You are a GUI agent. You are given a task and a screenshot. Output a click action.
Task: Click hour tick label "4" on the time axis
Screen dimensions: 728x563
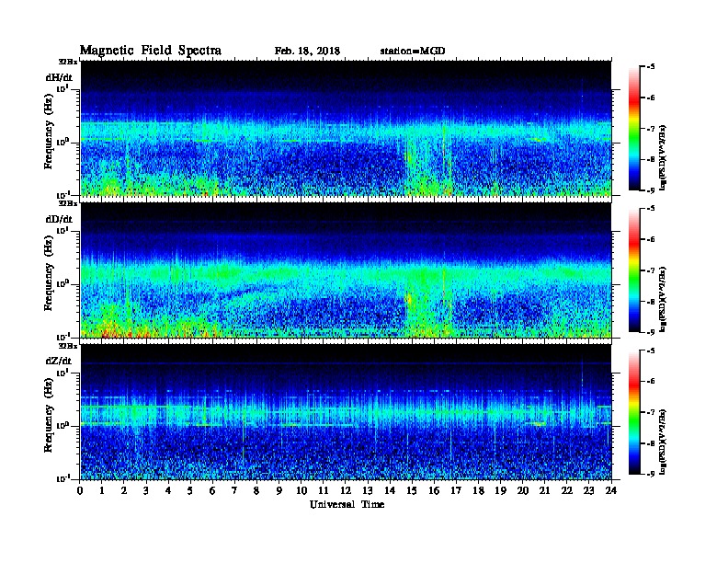168,490
